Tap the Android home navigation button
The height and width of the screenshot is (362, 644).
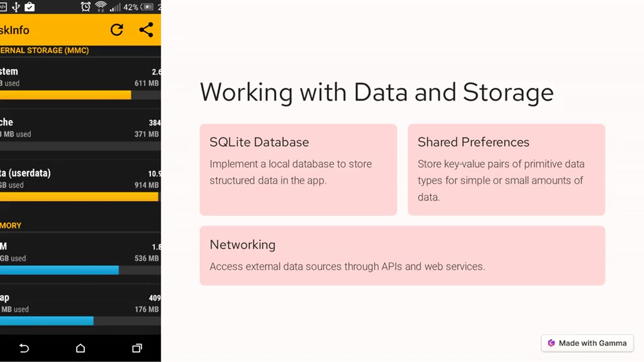(80, 348)
